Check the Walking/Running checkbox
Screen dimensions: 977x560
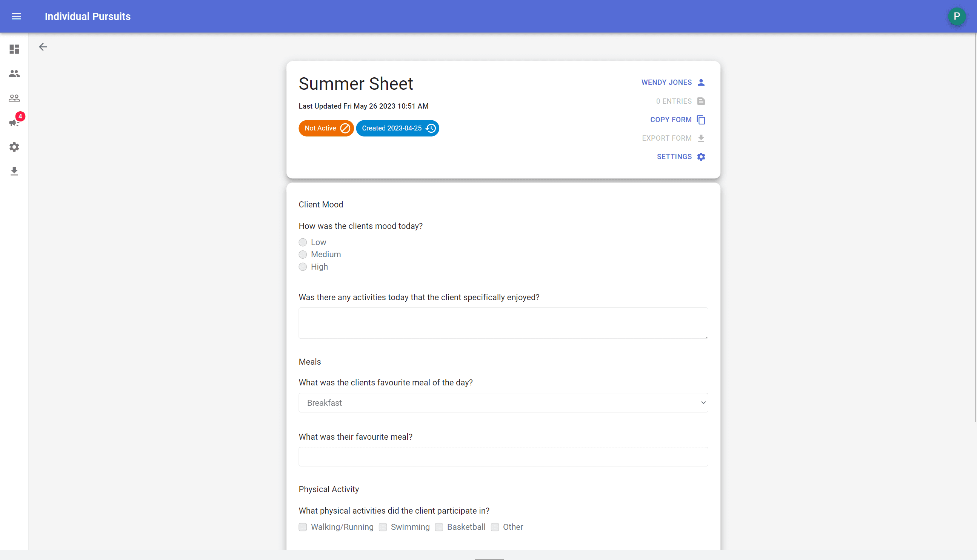click(x=303, y=527)
